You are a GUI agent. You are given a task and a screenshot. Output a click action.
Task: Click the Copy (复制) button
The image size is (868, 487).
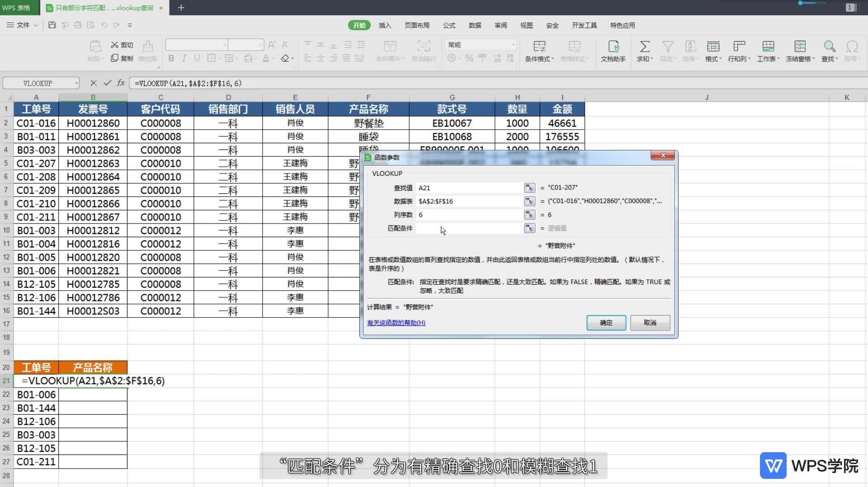[x=122, y=58]
